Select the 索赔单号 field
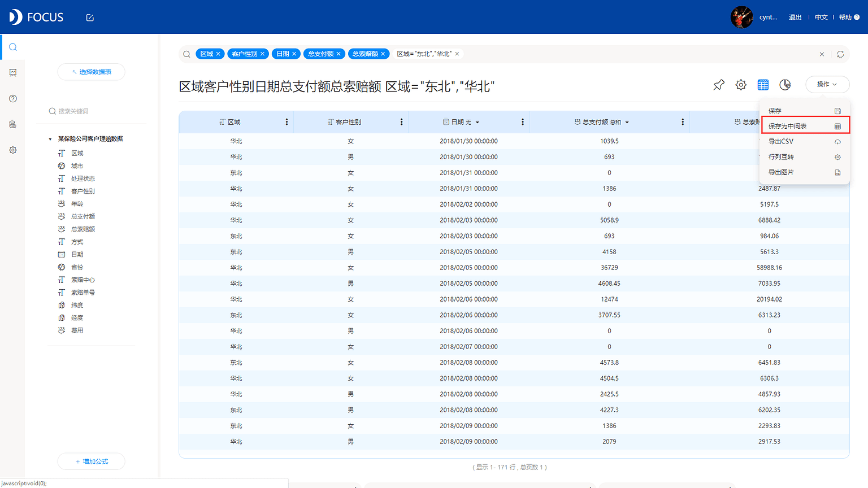Screen dimensions: 868x488 pos(83,293)
